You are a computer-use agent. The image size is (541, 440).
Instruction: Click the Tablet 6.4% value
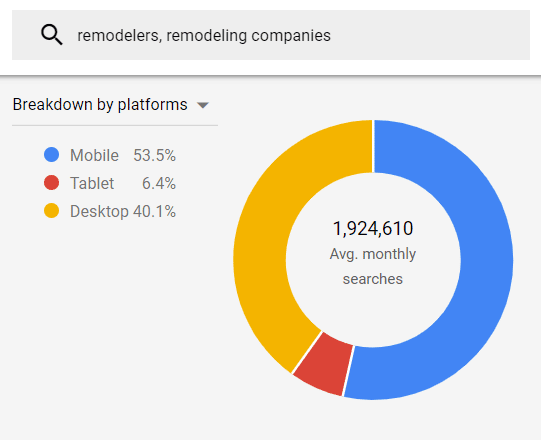159,183
